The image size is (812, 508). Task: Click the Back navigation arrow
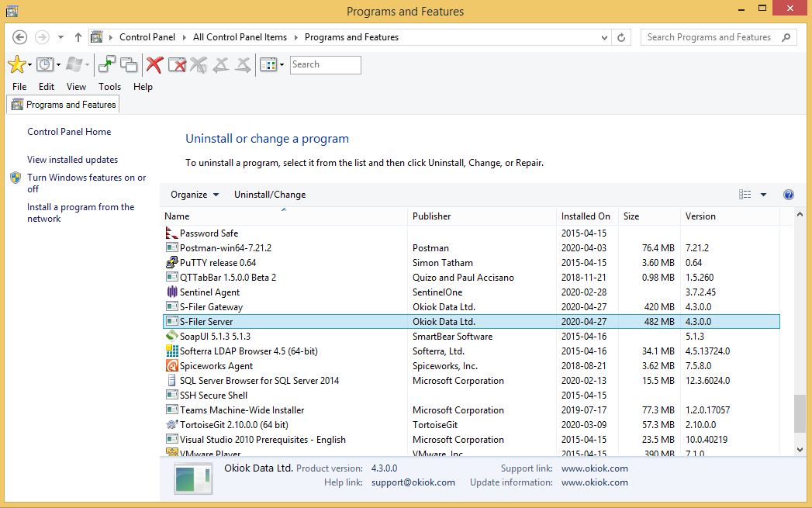click(19, 37)
